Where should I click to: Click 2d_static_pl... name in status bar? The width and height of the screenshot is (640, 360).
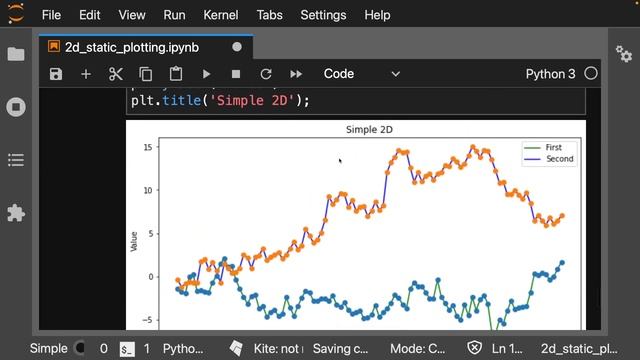(x=579, y=349)
